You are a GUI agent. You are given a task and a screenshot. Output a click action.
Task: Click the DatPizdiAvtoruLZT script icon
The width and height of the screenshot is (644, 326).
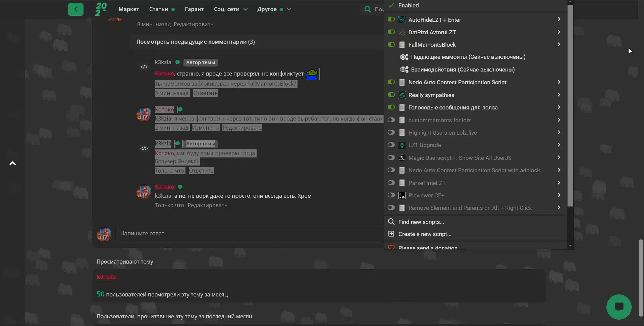point(402,32)
